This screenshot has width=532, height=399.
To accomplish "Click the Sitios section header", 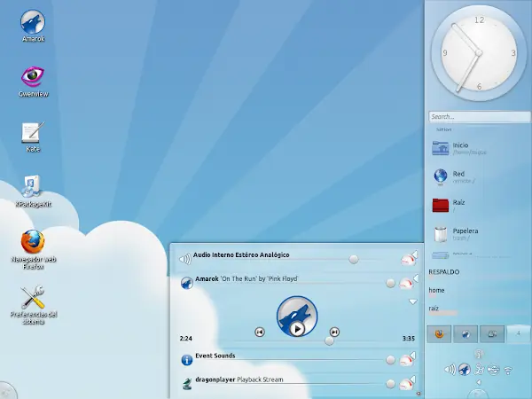I will click(x=444, y=129).
